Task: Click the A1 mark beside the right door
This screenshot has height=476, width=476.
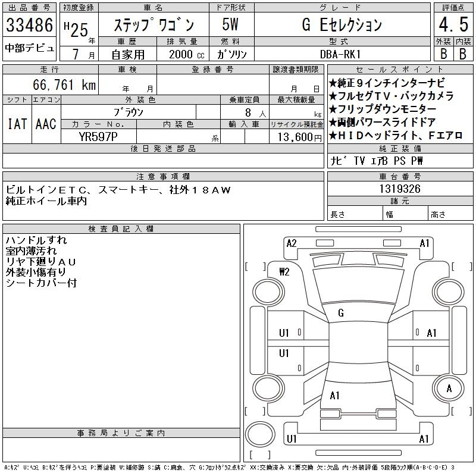Action: point(431,333)
